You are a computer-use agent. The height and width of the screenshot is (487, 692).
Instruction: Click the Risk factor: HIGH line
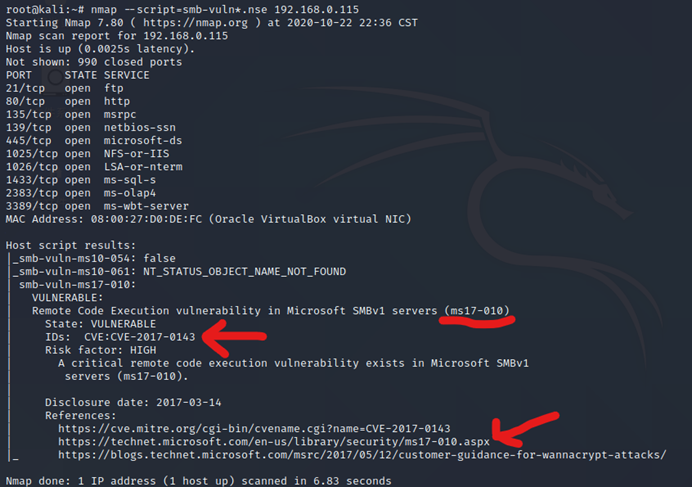click(100, 350)
